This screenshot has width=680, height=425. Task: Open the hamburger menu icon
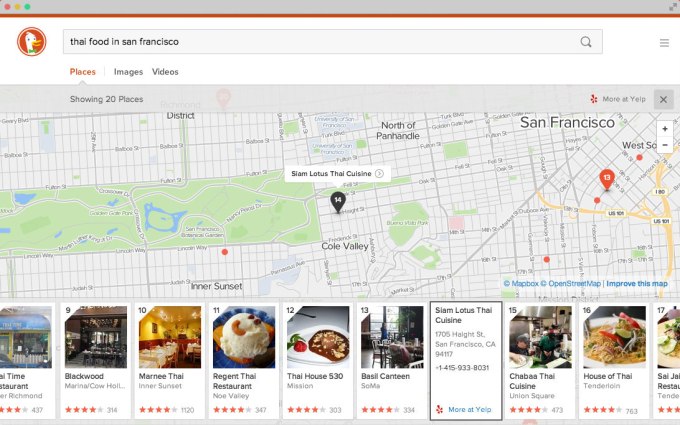pos(664,43)
